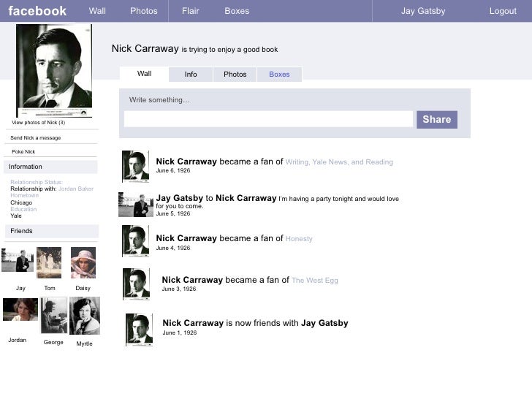Open friend Daisy's thumbnail photo
Viewport: 532px width, 399px height.
pos(83,262)
